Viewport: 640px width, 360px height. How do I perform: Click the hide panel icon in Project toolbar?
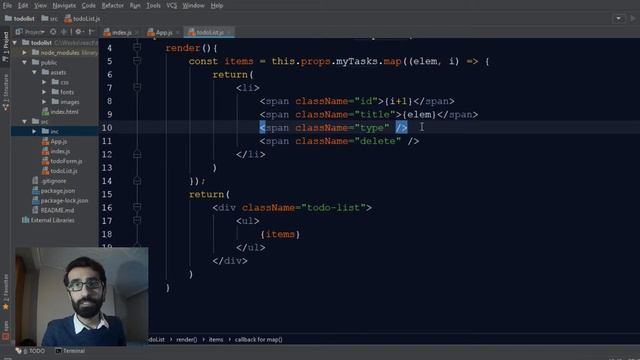(91, 31)
